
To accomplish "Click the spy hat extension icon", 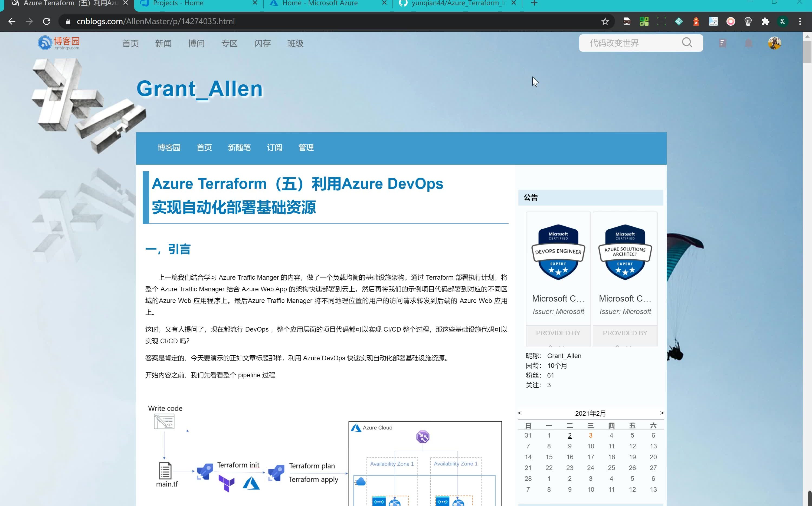I will pyautogui.click(x=627, y=21).
